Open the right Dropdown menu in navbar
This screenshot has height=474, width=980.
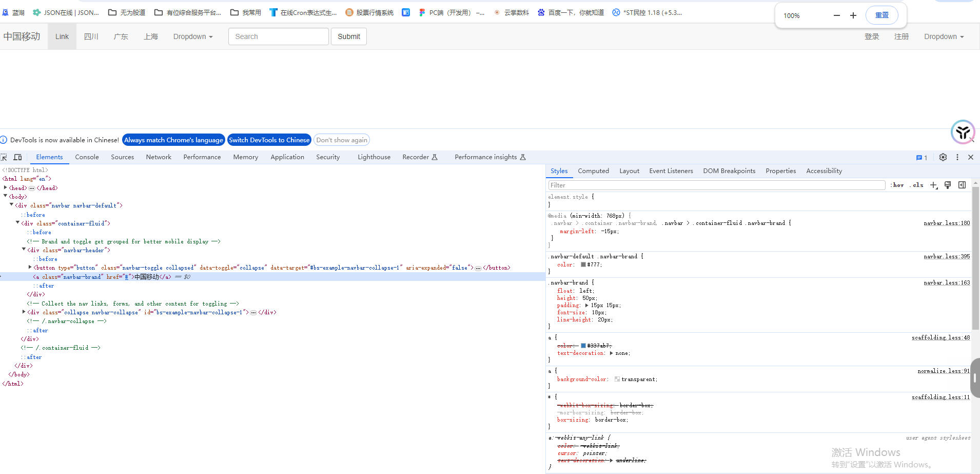click(944, 36)
